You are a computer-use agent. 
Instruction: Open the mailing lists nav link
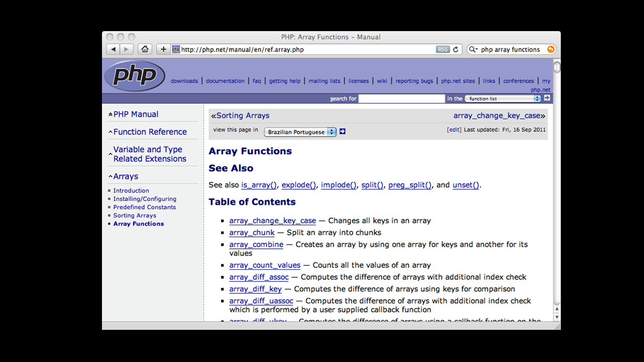324,81
